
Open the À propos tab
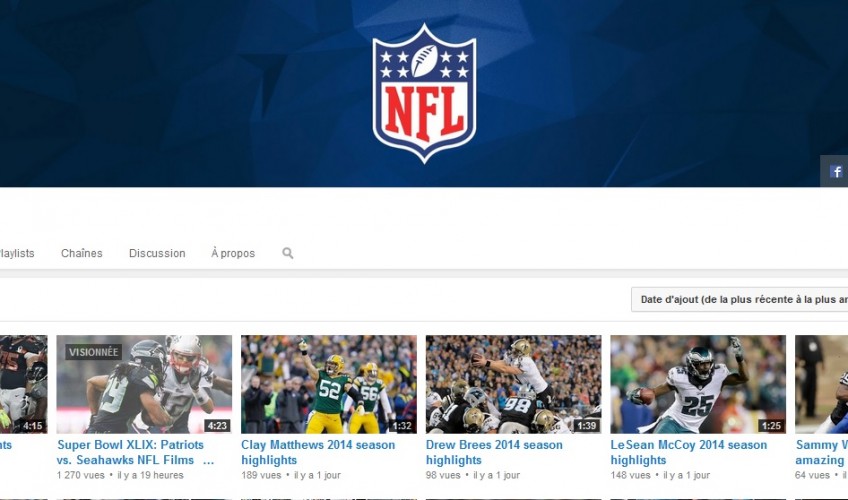pyautogui.click(x=233, y=253)
